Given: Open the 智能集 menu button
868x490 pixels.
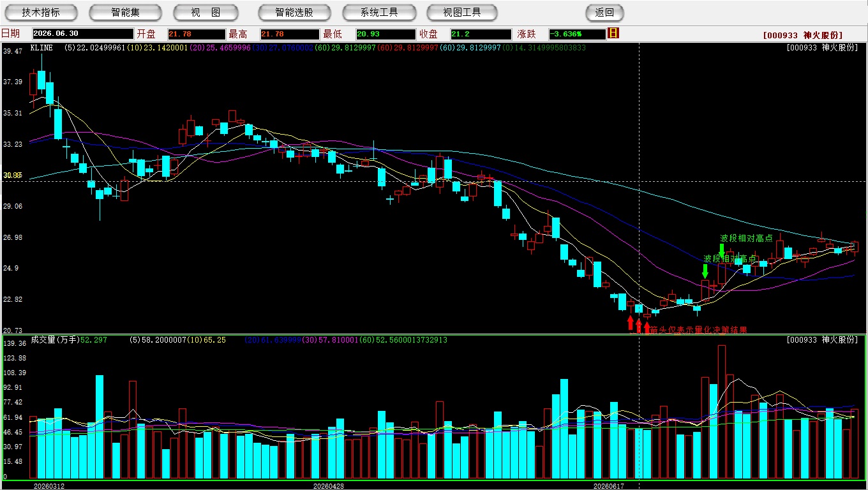Looking at the screenshot, I should 125,12.
